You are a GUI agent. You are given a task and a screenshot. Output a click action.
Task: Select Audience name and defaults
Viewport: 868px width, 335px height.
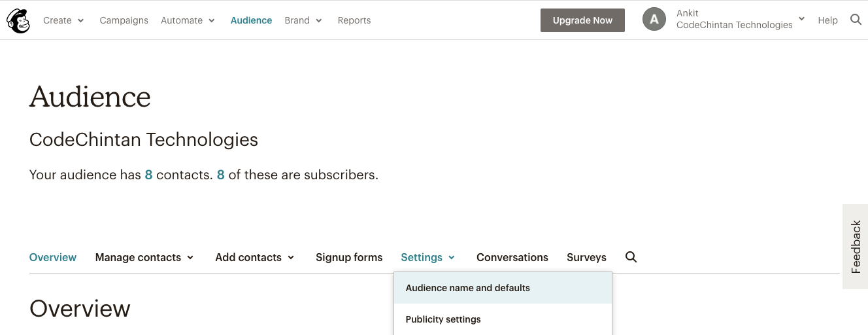[503, 288]
